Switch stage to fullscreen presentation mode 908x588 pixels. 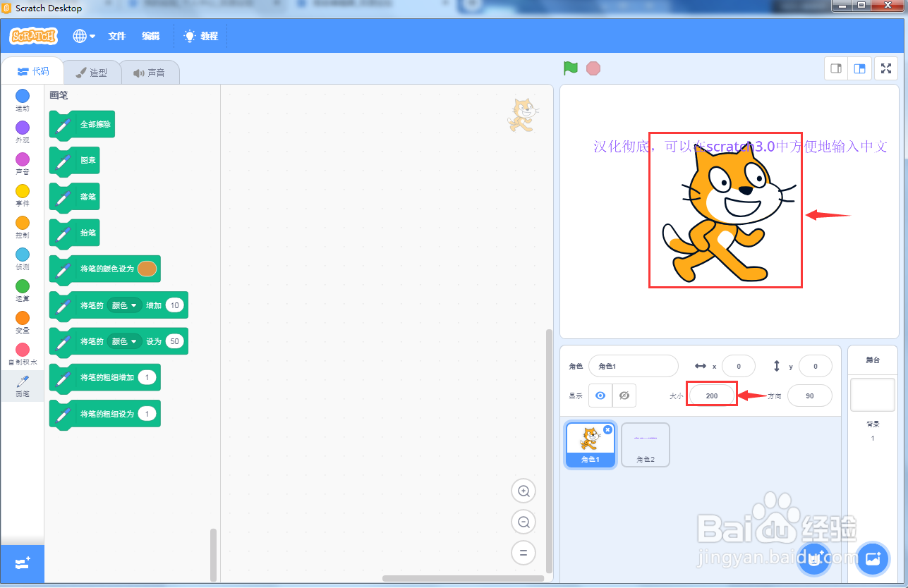886,68
